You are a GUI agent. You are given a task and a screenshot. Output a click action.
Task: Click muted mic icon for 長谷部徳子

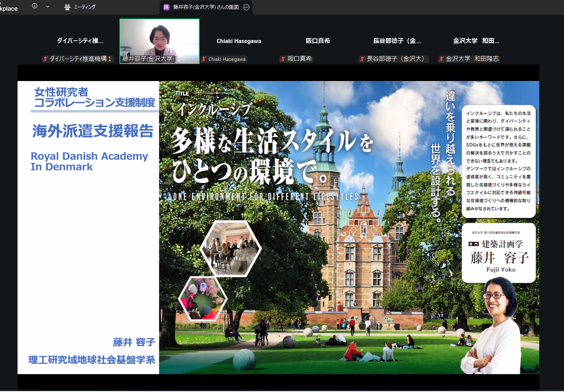[362, 59]
